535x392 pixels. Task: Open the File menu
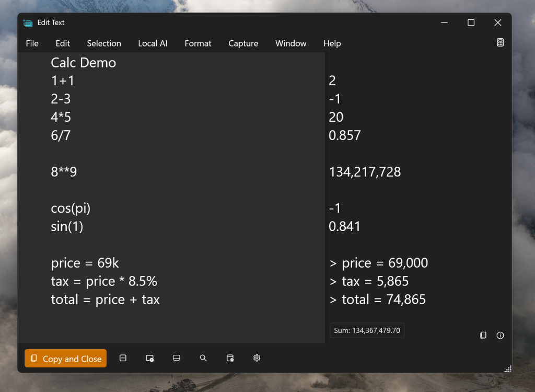point(32,43)
